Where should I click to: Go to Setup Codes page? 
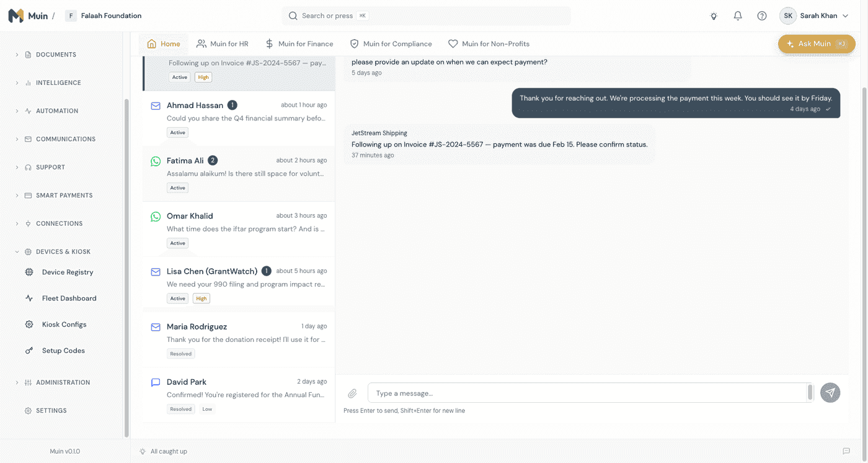pyautogui.click(x=63, y=351)
